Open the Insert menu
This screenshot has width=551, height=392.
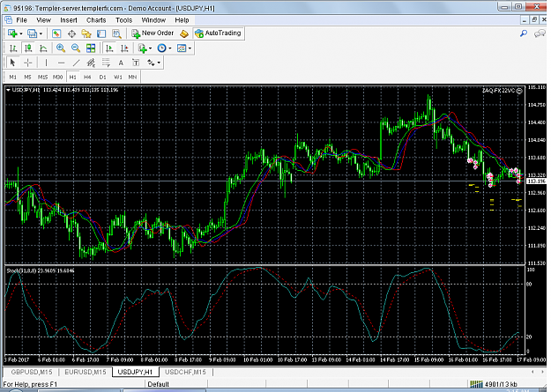point(69,20)
